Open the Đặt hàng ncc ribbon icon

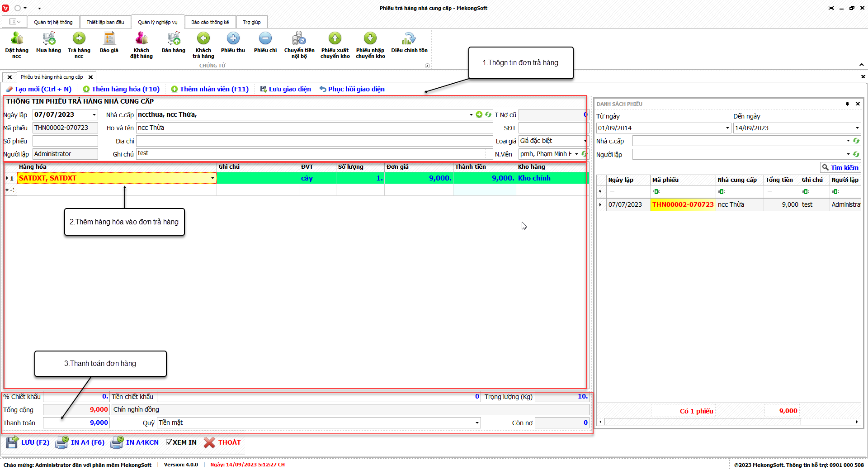(x=17, y=39)
